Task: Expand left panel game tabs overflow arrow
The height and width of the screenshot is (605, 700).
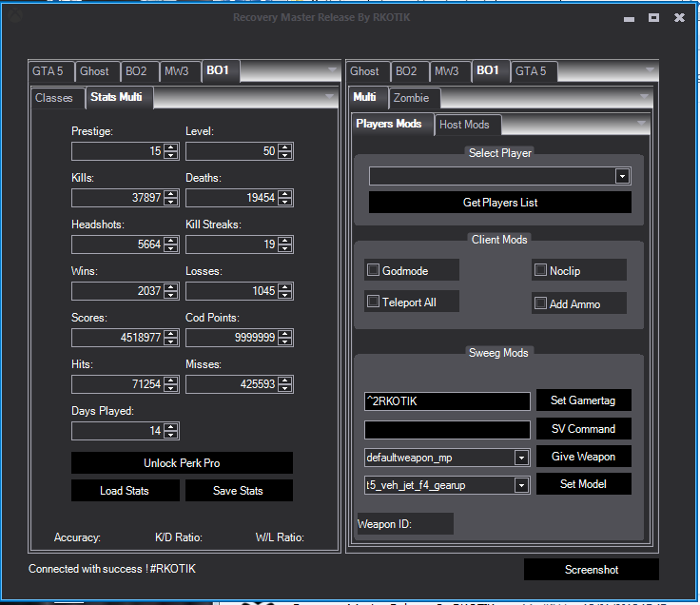Action: coord(332,69)
